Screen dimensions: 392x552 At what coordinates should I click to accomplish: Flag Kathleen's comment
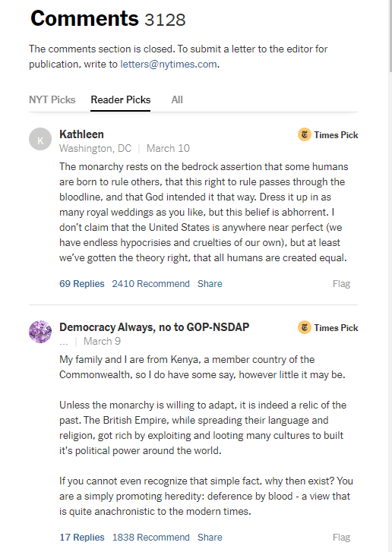click(x=341, y=284)
